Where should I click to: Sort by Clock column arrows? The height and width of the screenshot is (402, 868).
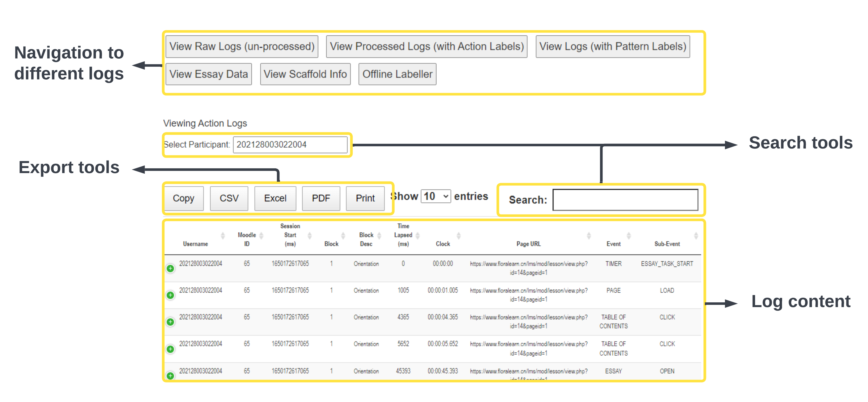click(459, 235)
